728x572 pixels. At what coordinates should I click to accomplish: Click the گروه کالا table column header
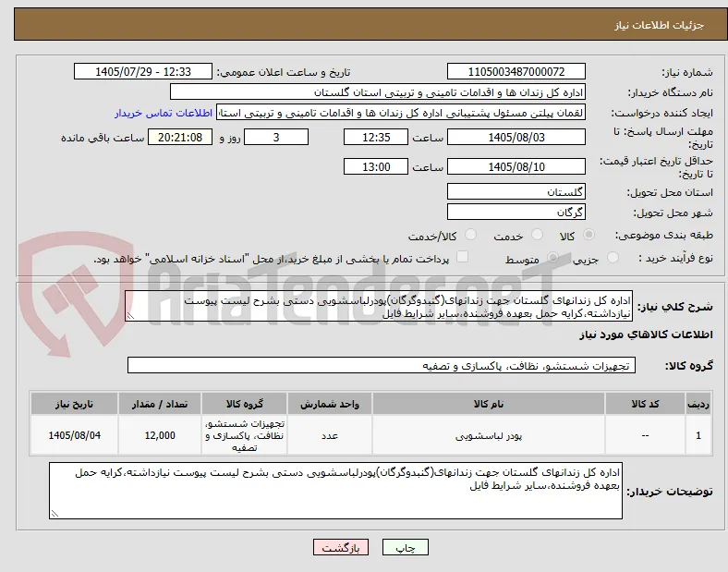pos(244,404)
